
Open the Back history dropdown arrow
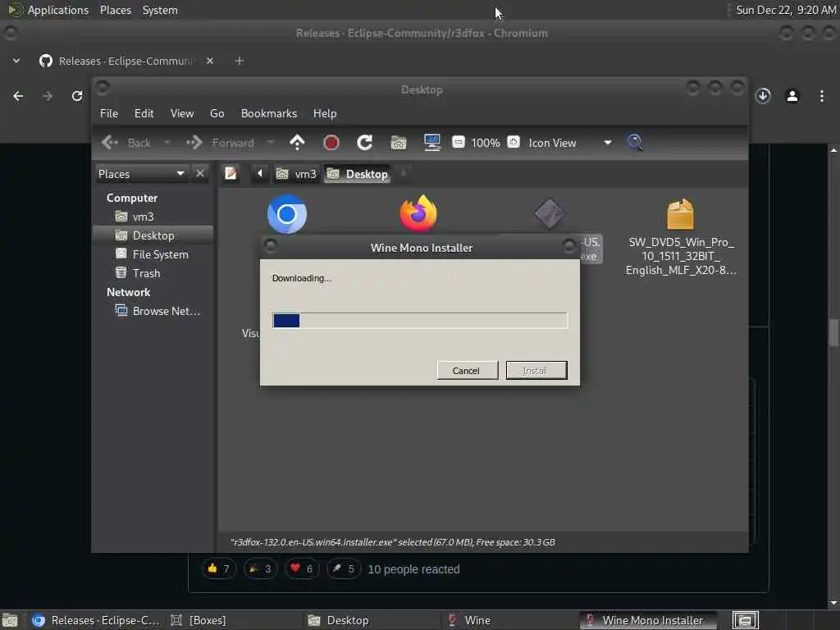(167, 143)
